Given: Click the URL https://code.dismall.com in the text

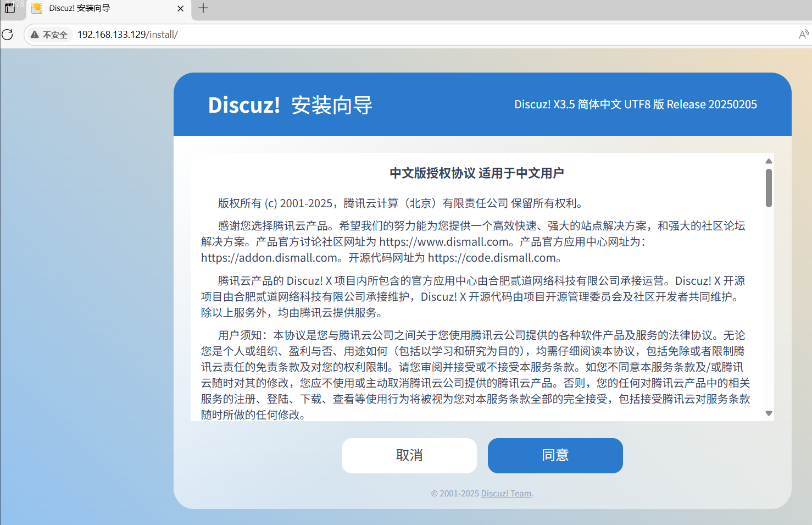Looking at the screenshot, I should click(x=492, y=258).
